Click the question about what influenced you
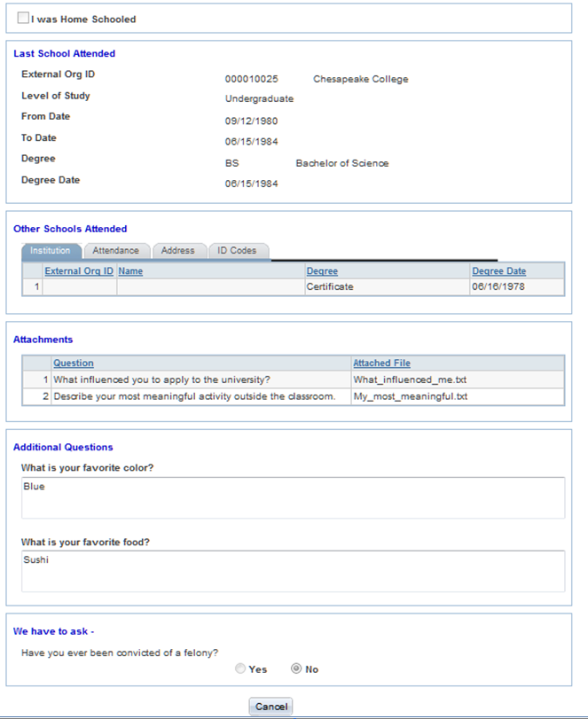Screen dimensions: 588x719 pyautogui.click(x=162, y=379)
